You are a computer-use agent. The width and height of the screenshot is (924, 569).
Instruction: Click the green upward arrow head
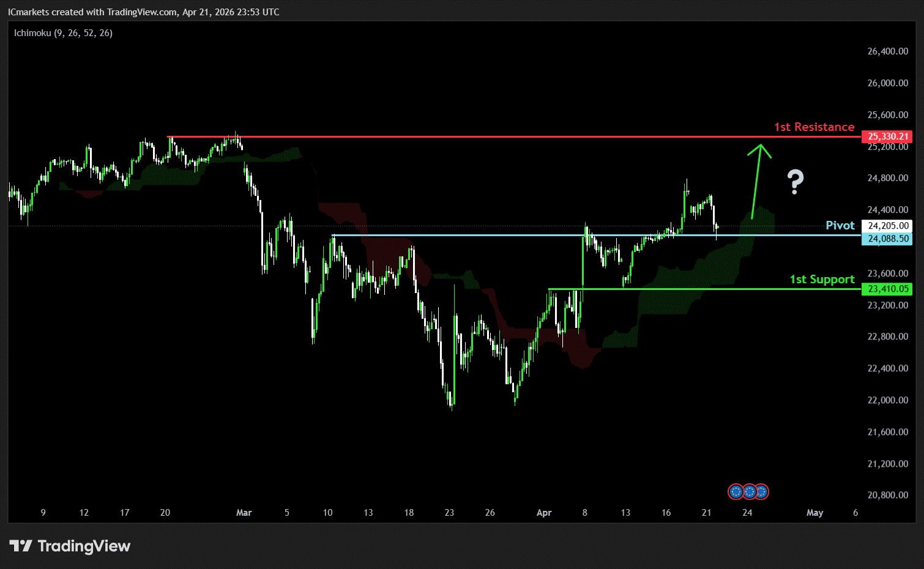click(x=760, y=149)
